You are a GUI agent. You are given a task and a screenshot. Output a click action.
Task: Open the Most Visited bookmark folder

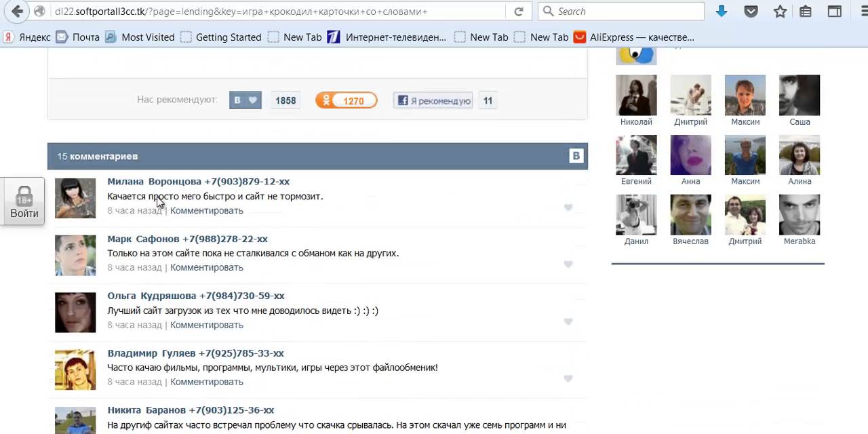(140, 37)
